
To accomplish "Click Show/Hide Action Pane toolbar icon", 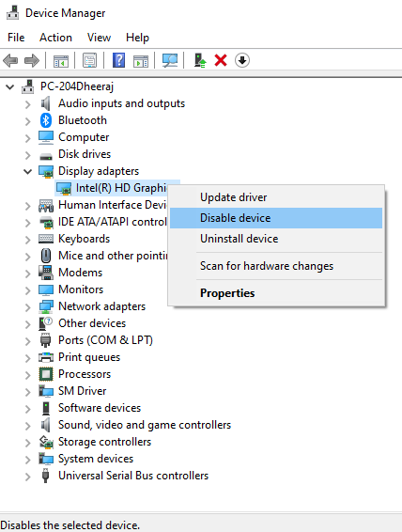I will (x=141, y=61).
